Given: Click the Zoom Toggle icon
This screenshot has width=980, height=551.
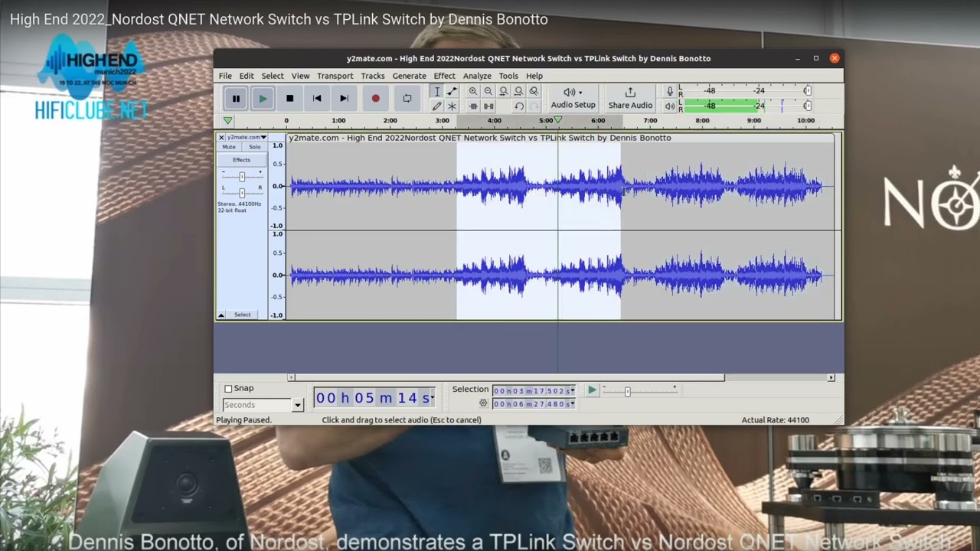Looking at the screenshot, I should click(x=534, y=92).
